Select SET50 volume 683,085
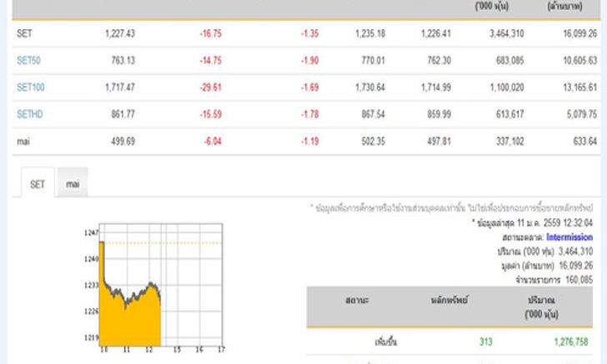This screenshot has width=607, height=364. (x=509, y=60)
